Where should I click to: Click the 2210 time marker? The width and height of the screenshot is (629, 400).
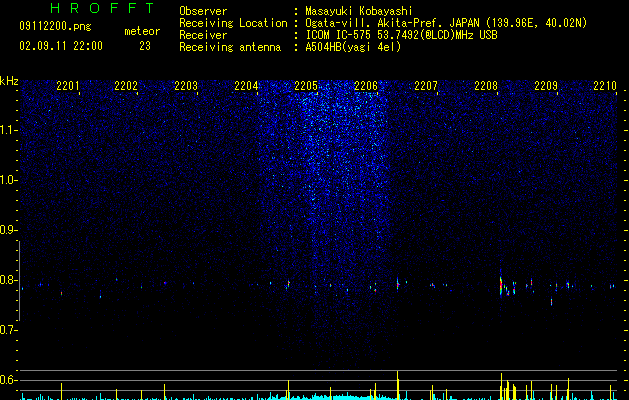point(605,86)
